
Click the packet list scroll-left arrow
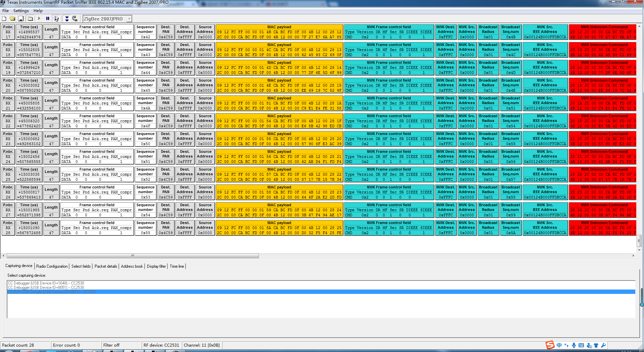pos(3,256)
